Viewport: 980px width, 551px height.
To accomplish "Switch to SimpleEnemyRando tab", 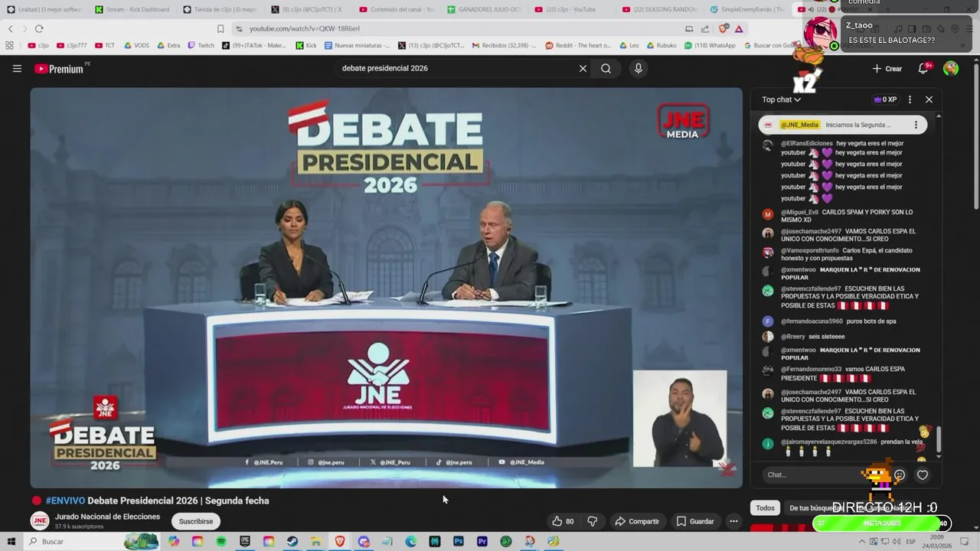I will [x=747, y=9].
